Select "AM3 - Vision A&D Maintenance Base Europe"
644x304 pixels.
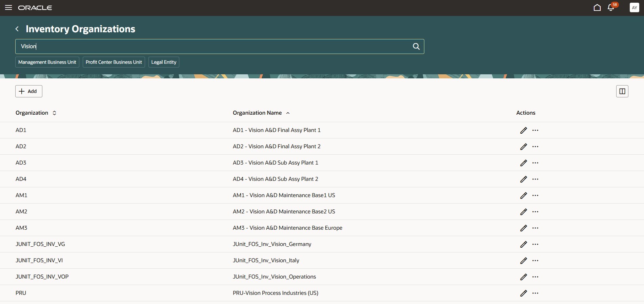click(x=287, y=228)
